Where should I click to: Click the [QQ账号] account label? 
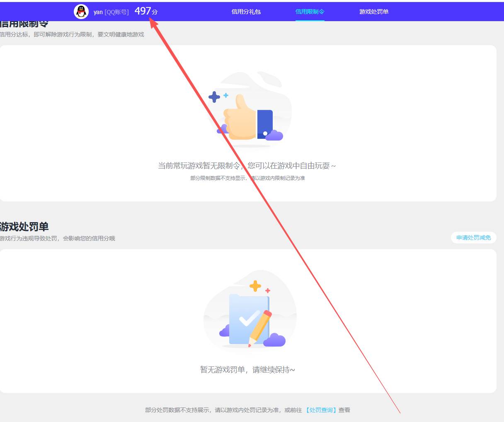[x=116, y=12]
